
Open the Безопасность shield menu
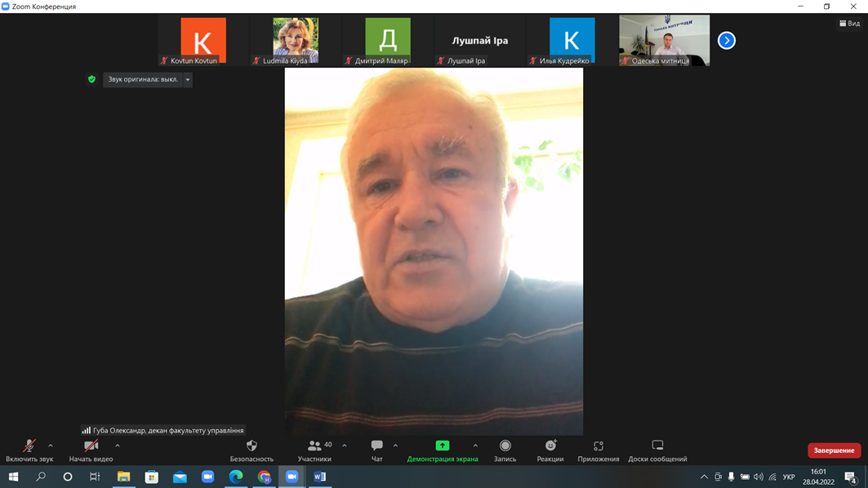click(x=251, y=450)
